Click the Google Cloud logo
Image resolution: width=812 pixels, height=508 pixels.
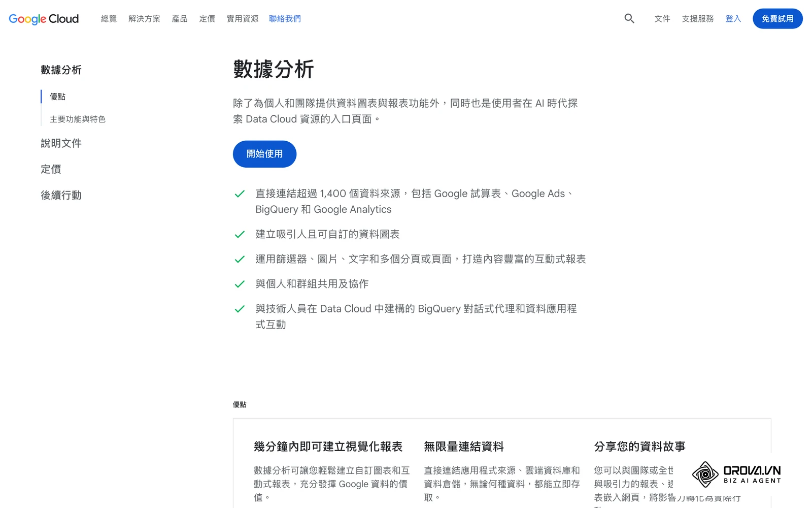tap(44, 19)
